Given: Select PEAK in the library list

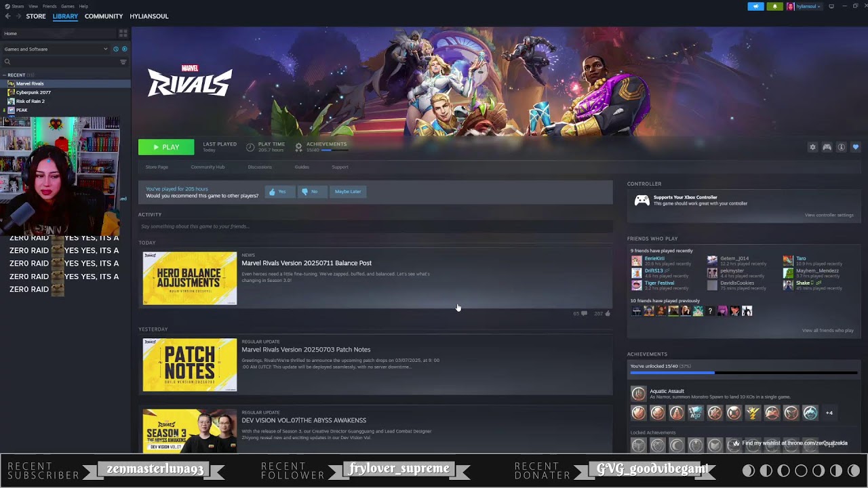Looking at the screenshot, I should 22,110.
